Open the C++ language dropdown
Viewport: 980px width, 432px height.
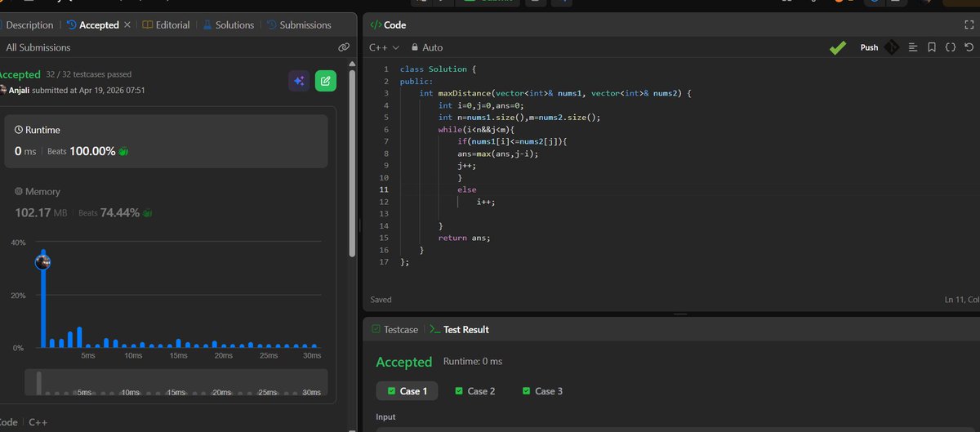click(x=384, y=47)
